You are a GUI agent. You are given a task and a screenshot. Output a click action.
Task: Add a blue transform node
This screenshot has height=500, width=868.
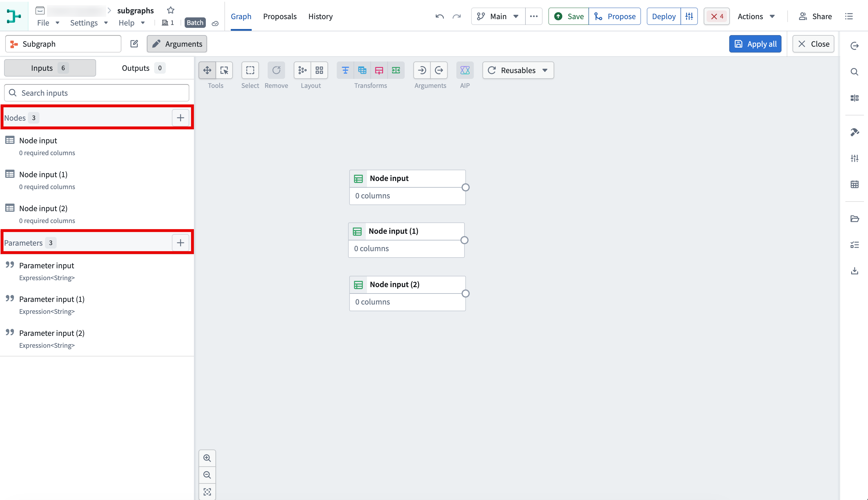(345, 70)
